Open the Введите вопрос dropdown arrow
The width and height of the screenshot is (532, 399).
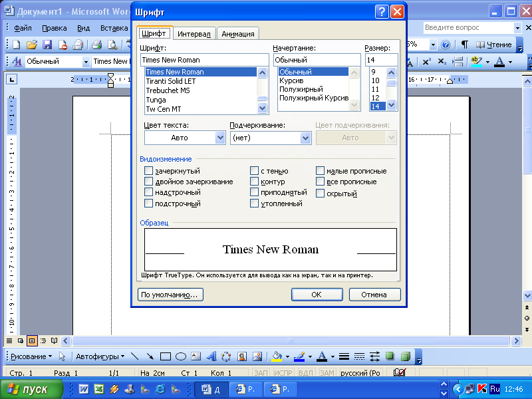pyautogui.click(x=517, y=28)
